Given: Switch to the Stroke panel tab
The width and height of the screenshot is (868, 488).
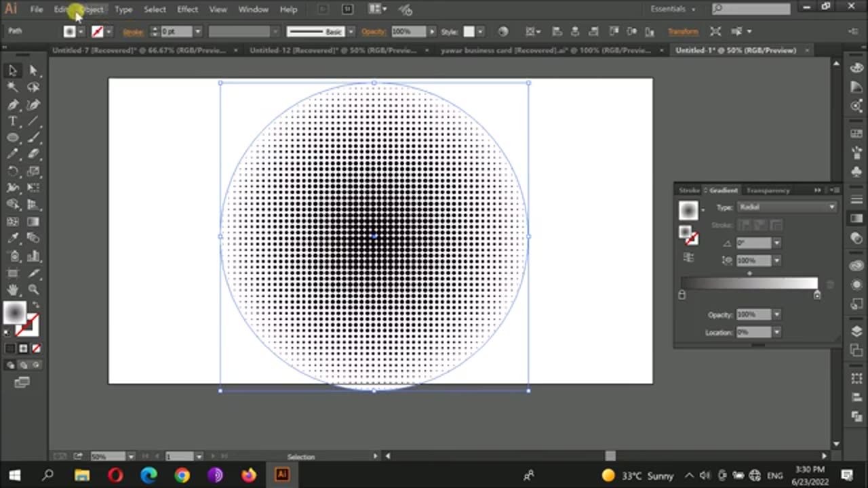Looking at the screenshot, I should coord(689,190).
